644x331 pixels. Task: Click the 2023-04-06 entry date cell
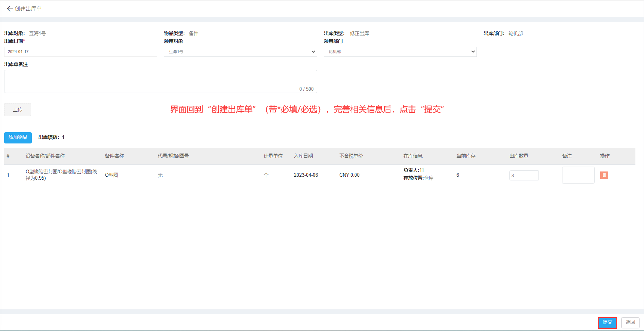click(306, 175)
